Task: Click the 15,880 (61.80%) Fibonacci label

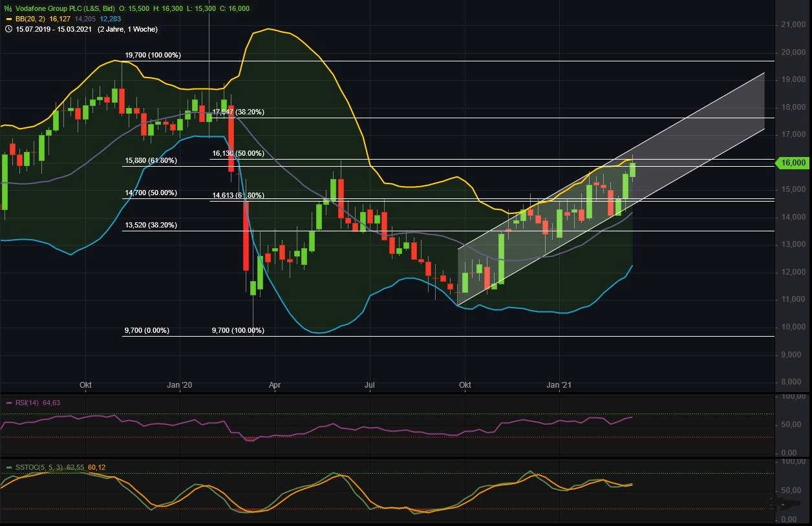Action: pos(151,160)
